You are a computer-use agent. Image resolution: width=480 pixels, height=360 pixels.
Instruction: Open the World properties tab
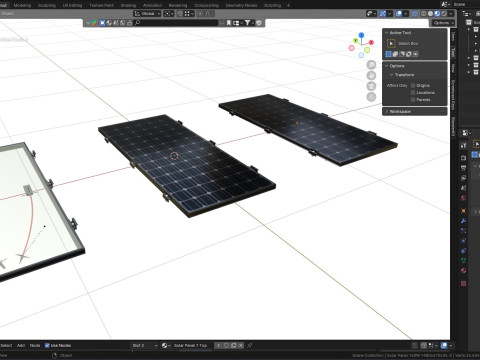tap(463, 198)
